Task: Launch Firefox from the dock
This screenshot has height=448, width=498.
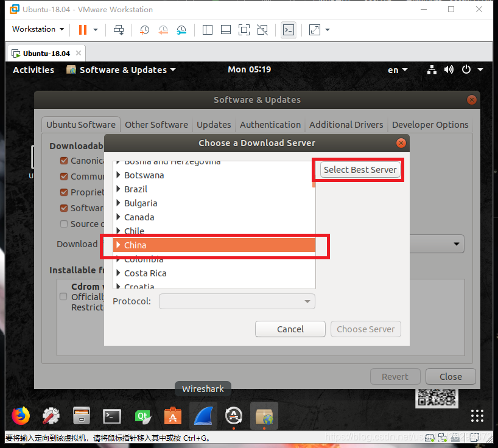Action: click(21, 415)
